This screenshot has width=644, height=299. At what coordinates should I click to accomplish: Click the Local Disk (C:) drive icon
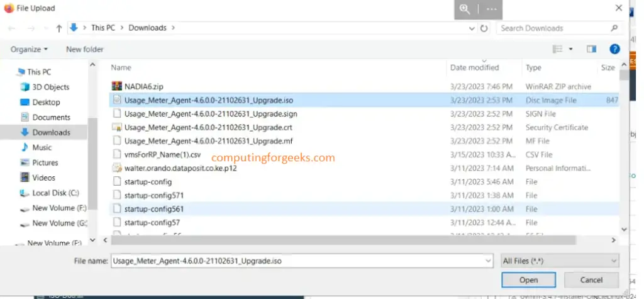(25, 193)
